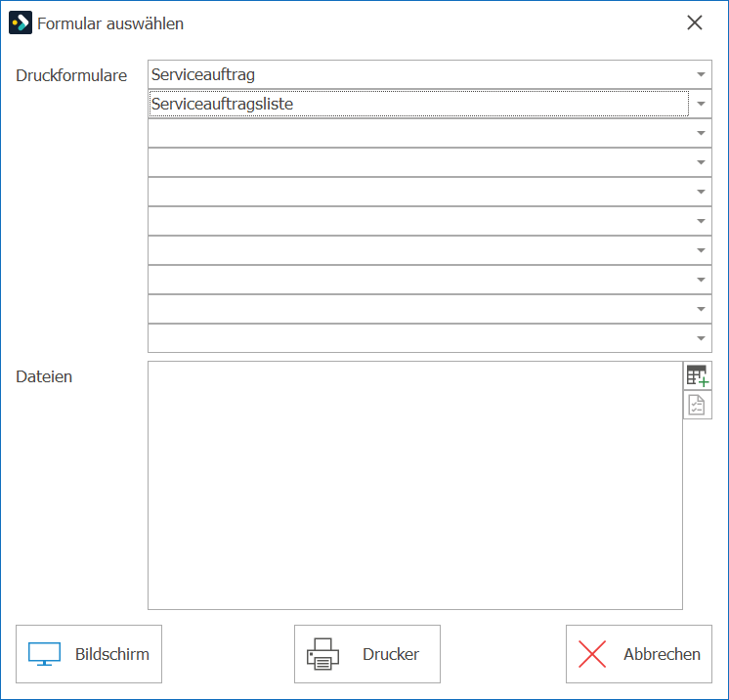Click the Abbrechen button
This screenshot has height=700, width=729.
point(639,654)
